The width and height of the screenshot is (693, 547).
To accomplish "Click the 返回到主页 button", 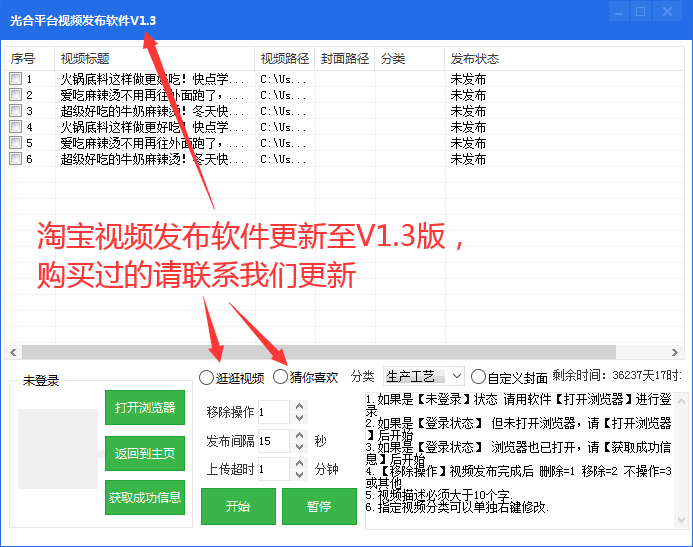I will (x=145, y=453).
